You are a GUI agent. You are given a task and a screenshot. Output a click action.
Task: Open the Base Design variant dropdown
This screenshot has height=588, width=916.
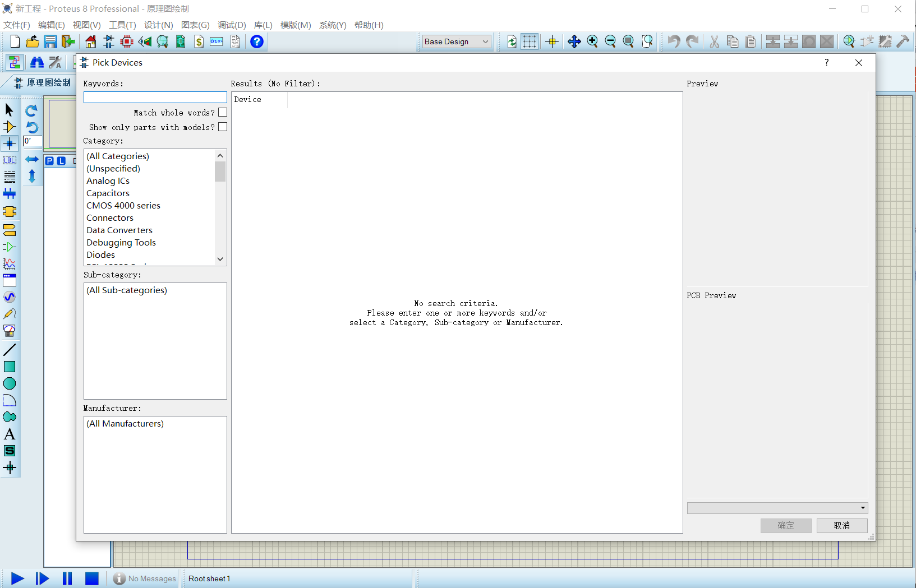[457, 41]
